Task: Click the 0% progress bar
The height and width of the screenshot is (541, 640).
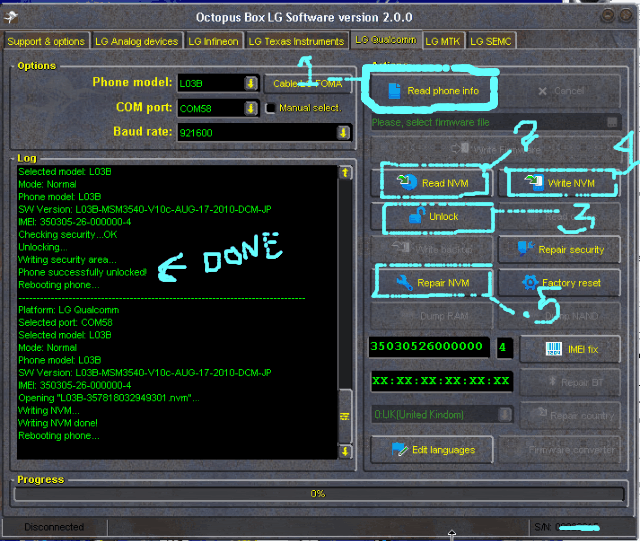Action: [x=319, y=494]
